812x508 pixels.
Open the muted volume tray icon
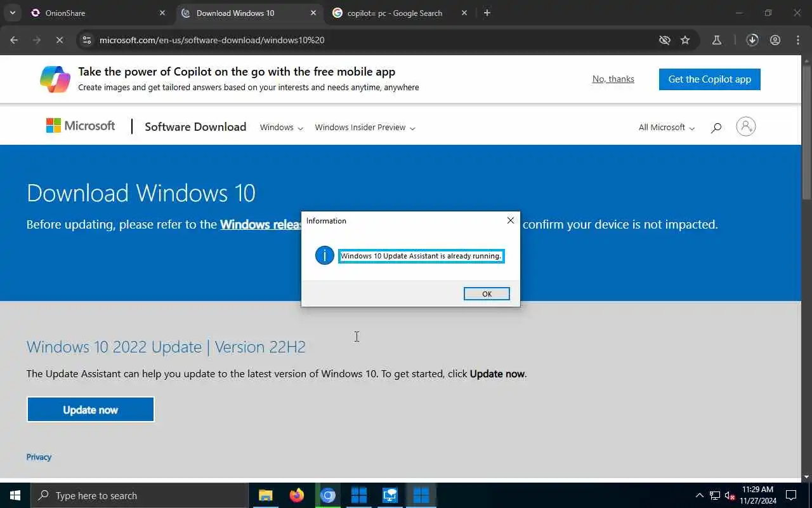point(730,495)
